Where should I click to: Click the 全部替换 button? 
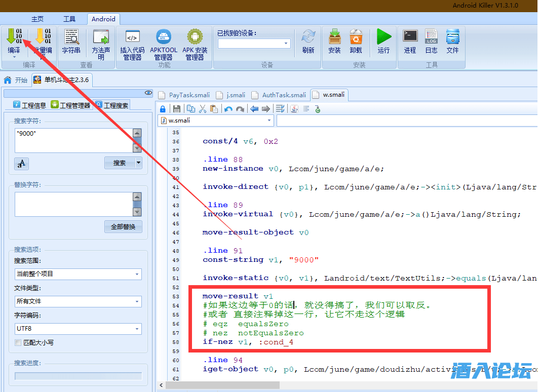pos(123,227)
